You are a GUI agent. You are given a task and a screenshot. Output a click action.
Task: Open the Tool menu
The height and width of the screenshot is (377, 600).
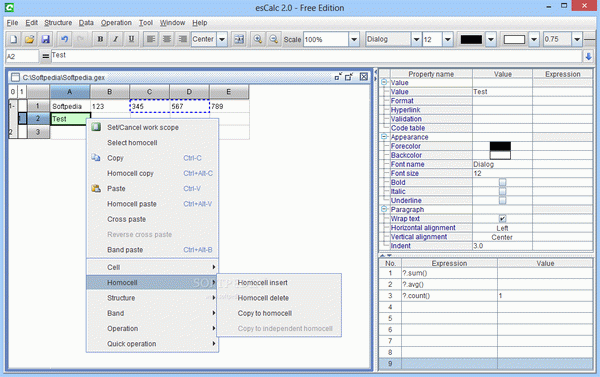[145, 23]
